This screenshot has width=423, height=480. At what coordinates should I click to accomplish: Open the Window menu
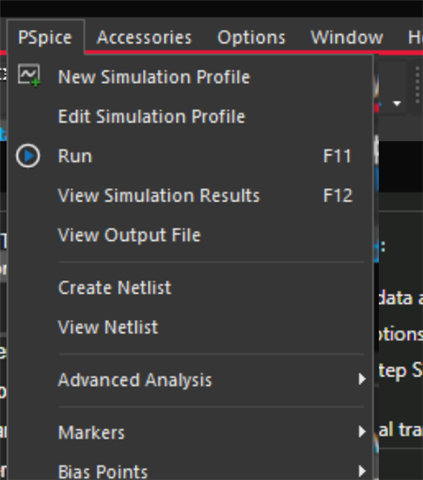coord(347,37)
